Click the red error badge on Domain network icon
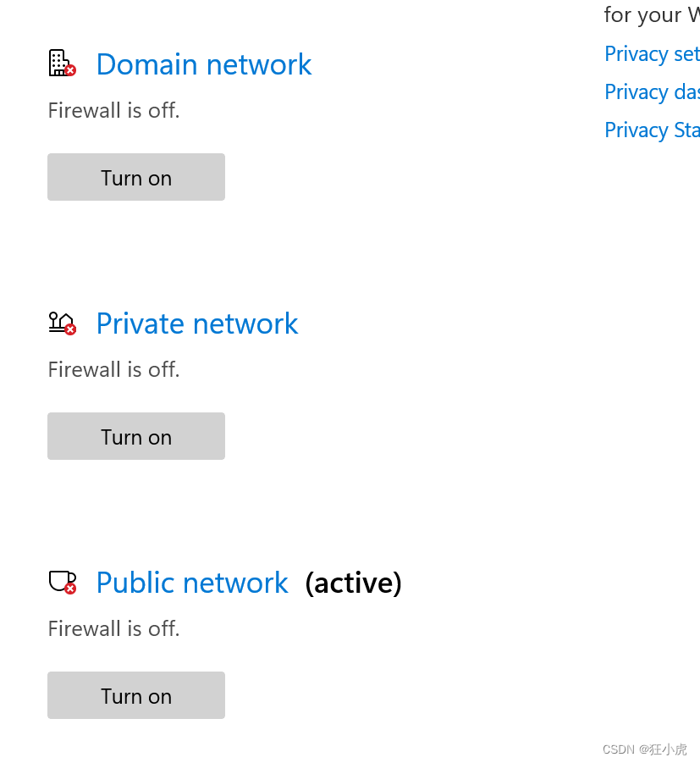The height and width of the screenshot is (763, 700). (x=70, y=70)
